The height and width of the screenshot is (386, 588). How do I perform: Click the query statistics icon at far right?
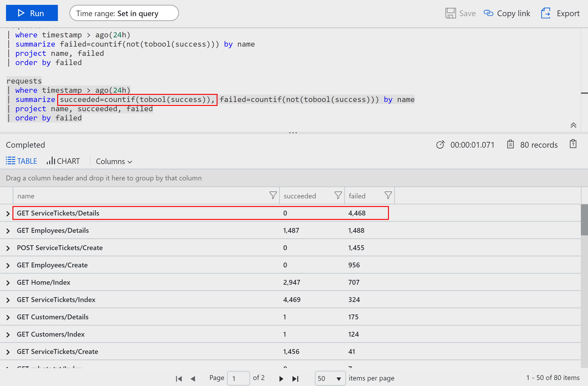point(573,144)
